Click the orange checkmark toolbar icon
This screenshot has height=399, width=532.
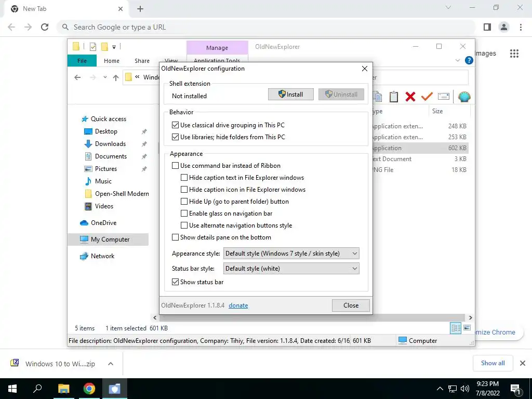[x=427, y=97]
